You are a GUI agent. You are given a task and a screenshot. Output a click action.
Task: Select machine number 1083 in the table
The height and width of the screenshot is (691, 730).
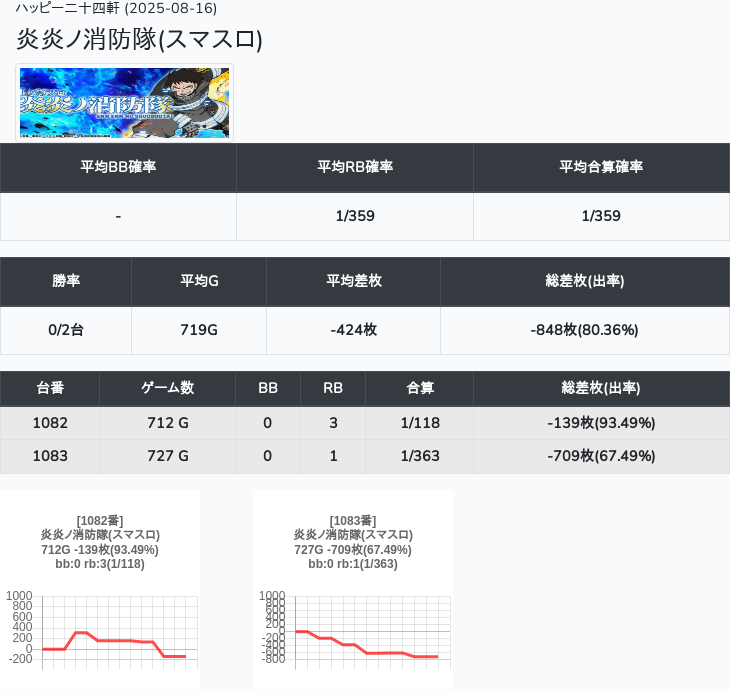(50, 456)
